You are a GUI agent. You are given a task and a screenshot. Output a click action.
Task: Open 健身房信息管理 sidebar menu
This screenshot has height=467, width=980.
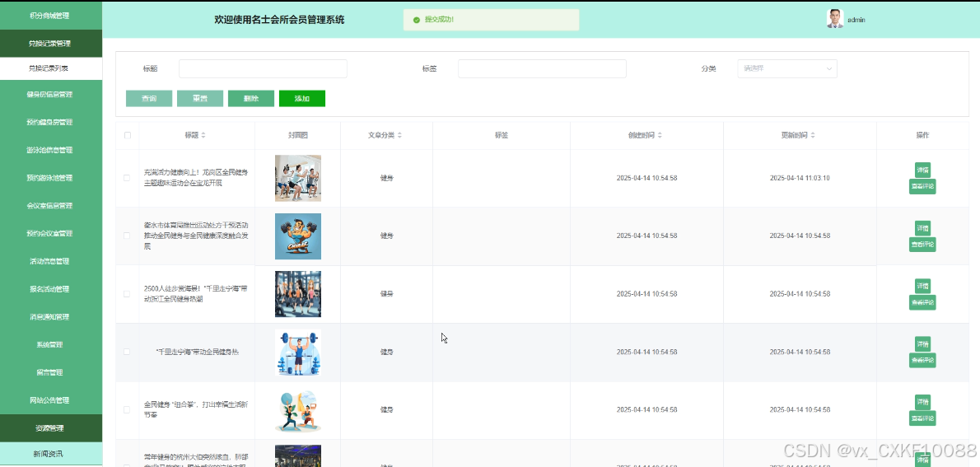[x=50, y=95]
